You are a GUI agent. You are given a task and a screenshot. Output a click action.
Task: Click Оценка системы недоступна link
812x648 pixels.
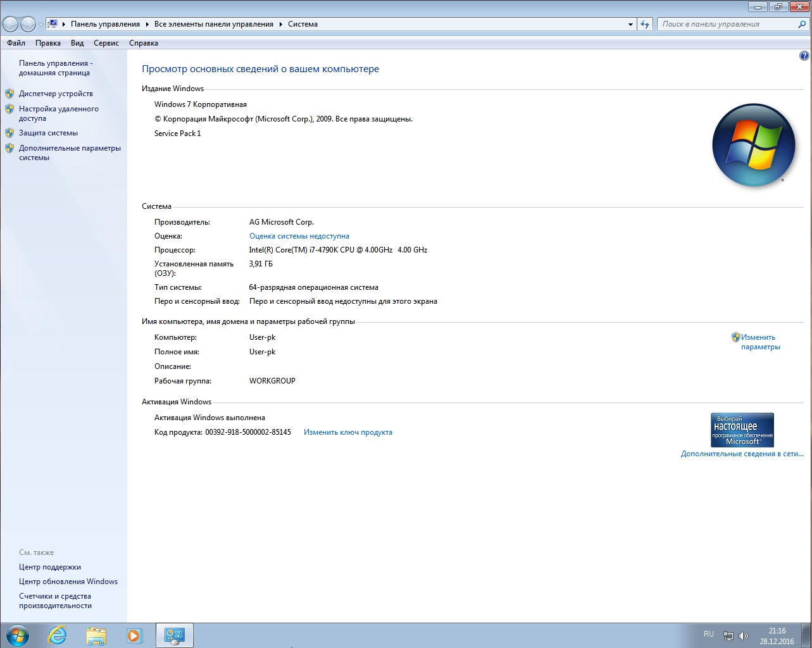(299, 236)
